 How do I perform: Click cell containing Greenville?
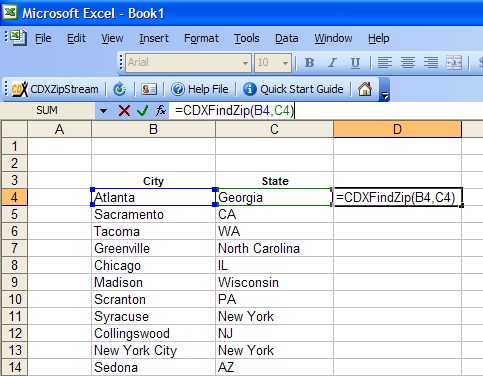click(x=153, y=248)
